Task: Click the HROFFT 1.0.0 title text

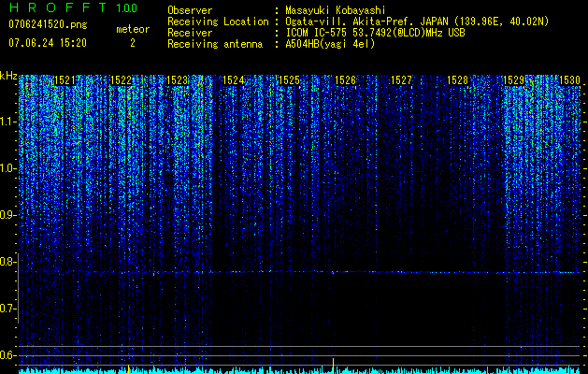Action: pos(73,7)
